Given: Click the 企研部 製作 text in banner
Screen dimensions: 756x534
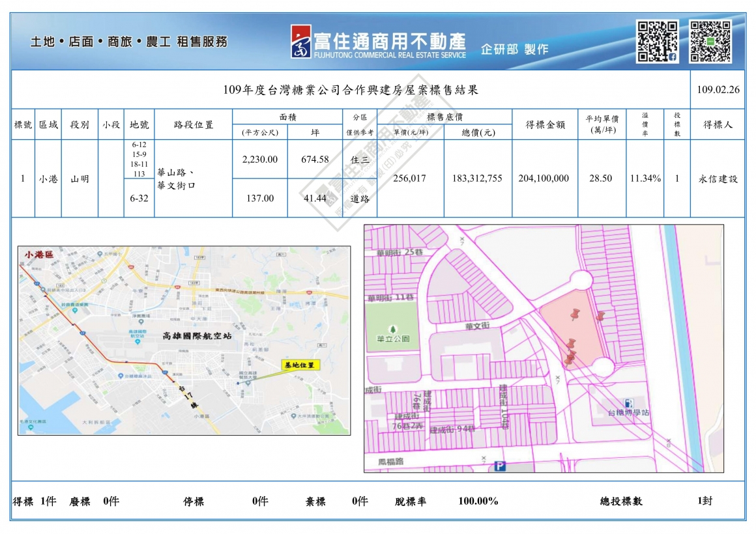Looking at the screenshot, I should 514,49.
